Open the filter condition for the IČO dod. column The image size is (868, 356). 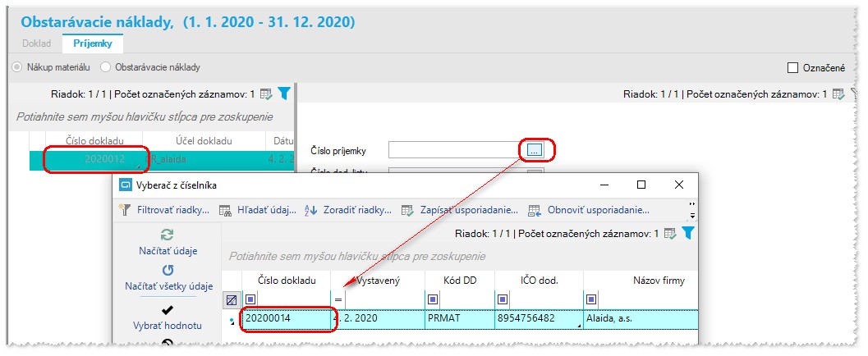point(503,299)
